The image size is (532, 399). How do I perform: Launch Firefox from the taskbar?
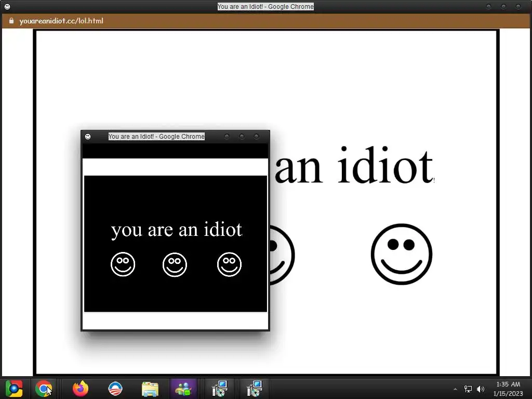click(x=81, y=389)
